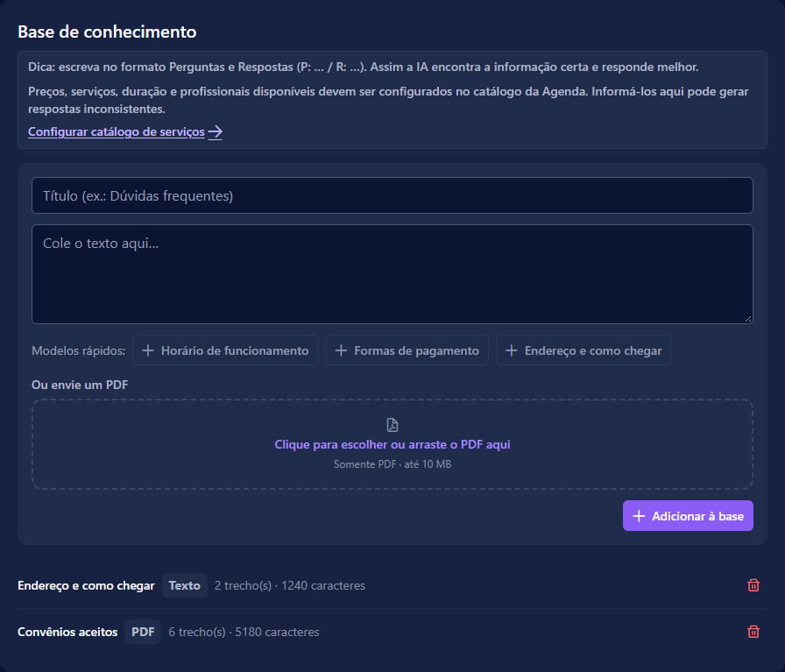Viewport: 785px width, 672px height.
Task: Insert Endereço e como chegar quick template
Action: click(x=583, y=350)
